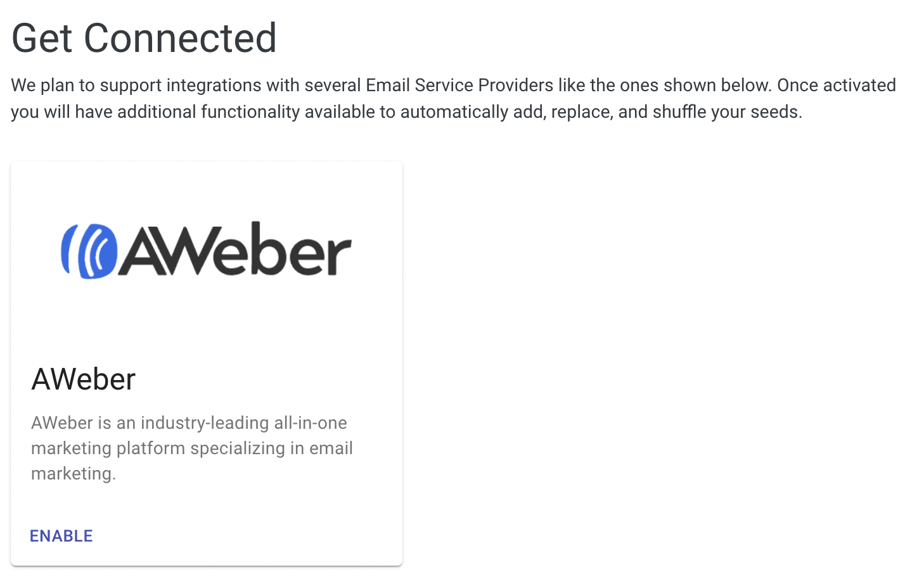Click the blue feather-shaped AWeber emblem
The width and height of the screenshot is (924, 584).
[x=87, y=249]
